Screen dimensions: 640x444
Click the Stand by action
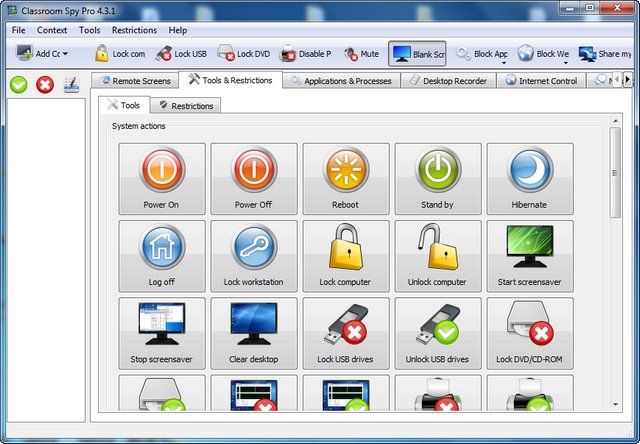click(437, 179)
